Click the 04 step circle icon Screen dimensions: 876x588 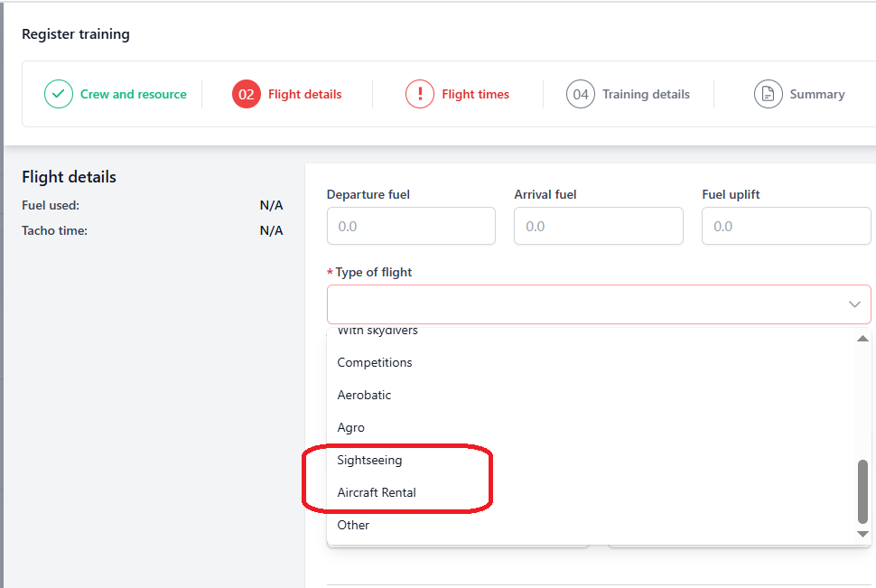tap(581, 94)
